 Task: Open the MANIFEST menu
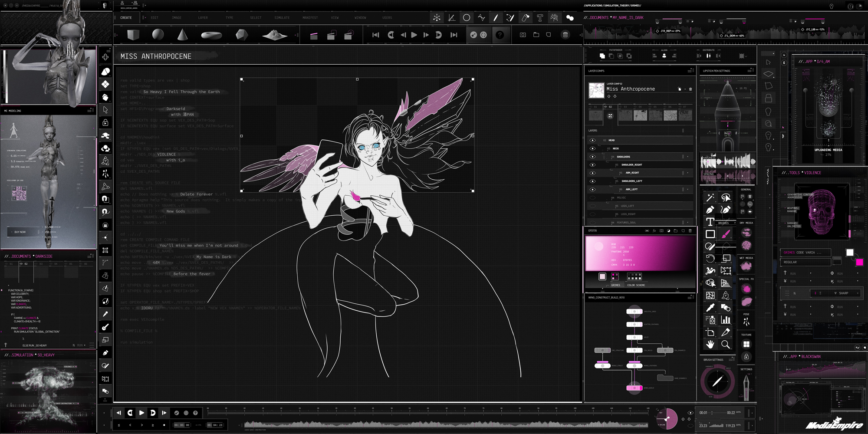point(310,18)
